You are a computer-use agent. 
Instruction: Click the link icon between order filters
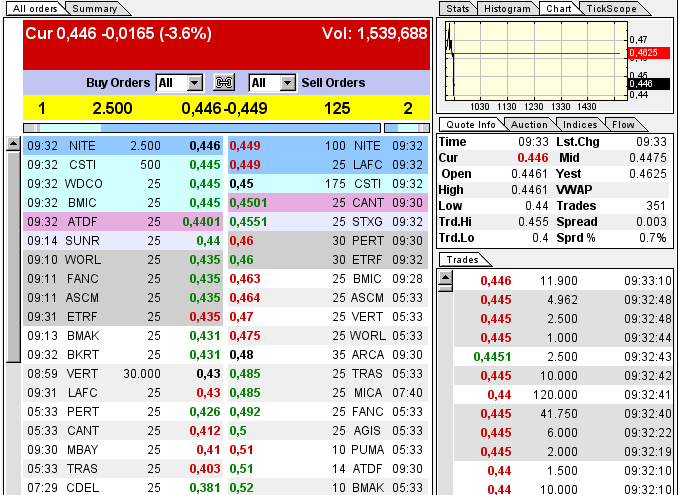coord(224,82)
